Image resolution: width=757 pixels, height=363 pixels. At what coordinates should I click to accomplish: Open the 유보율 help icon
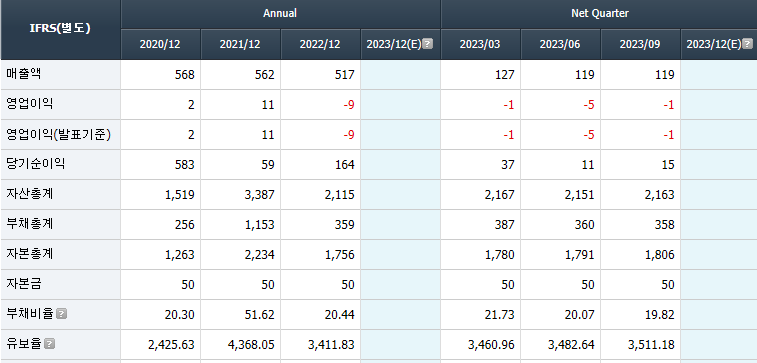point(49,344)
